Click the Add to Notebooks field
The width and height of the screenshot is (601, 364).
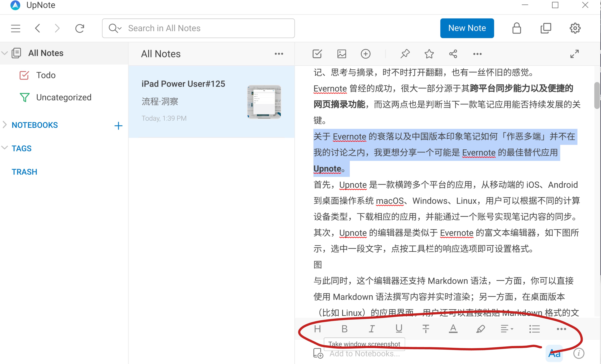click(x=365, y=354)
